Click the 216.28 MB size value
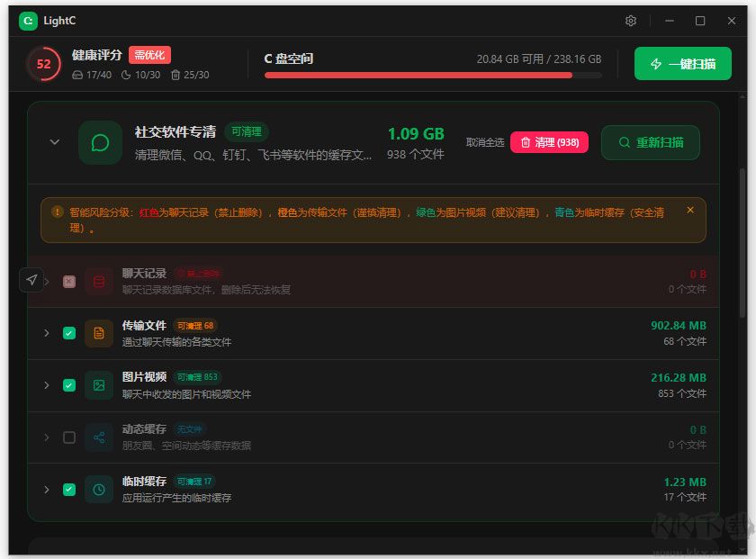The image size is (756, 559). (679, 378)
